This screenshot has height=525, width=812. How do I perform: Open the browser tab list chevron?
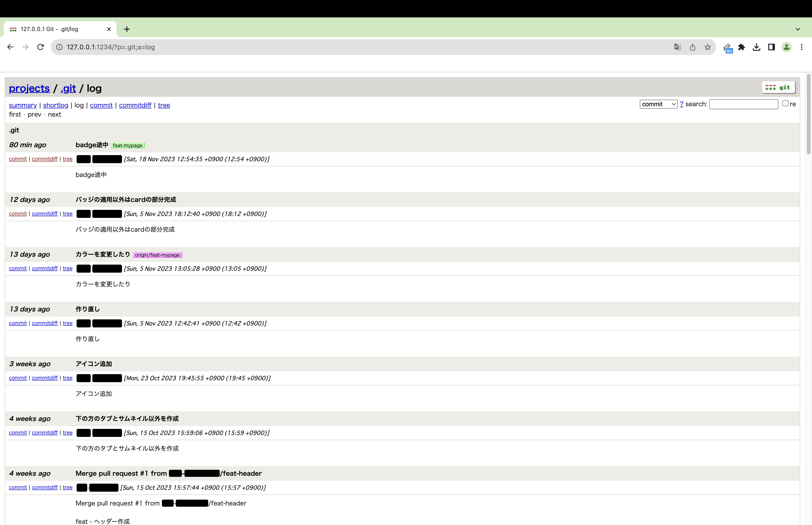[797, 29]
